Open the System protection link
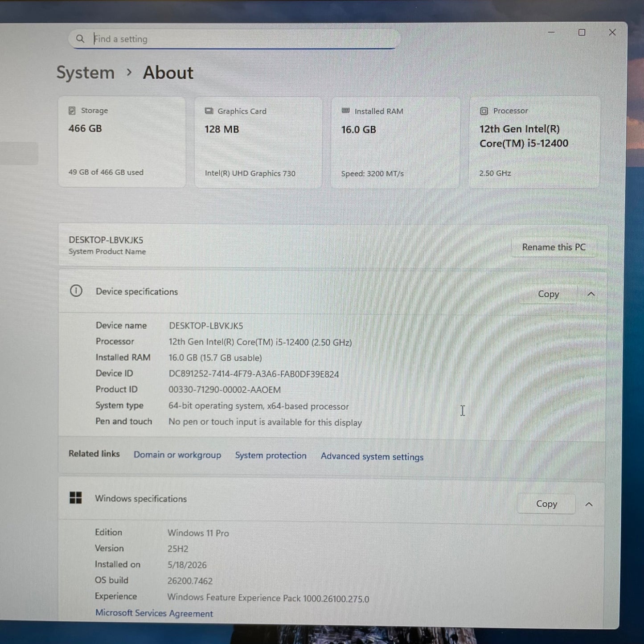The width and height of the screenshot is (644, 644). point(271,455)
